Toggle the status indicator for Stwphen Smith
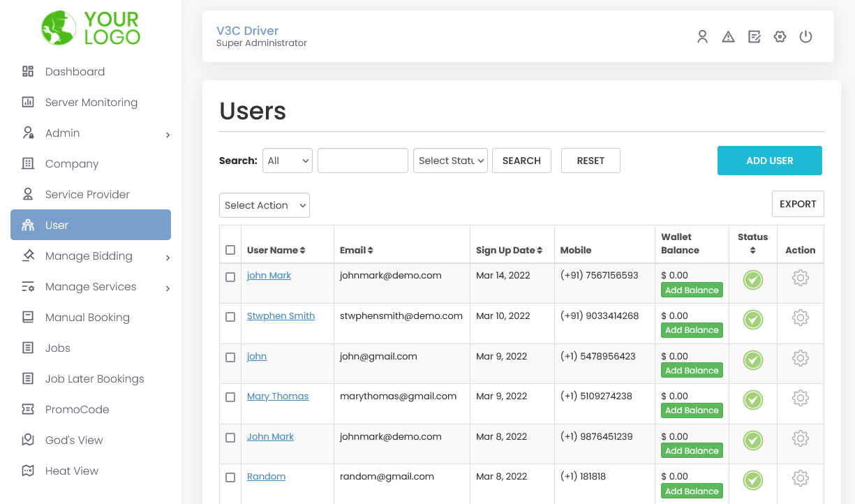Screen dimensions: 855x504 tap(752, 320)
